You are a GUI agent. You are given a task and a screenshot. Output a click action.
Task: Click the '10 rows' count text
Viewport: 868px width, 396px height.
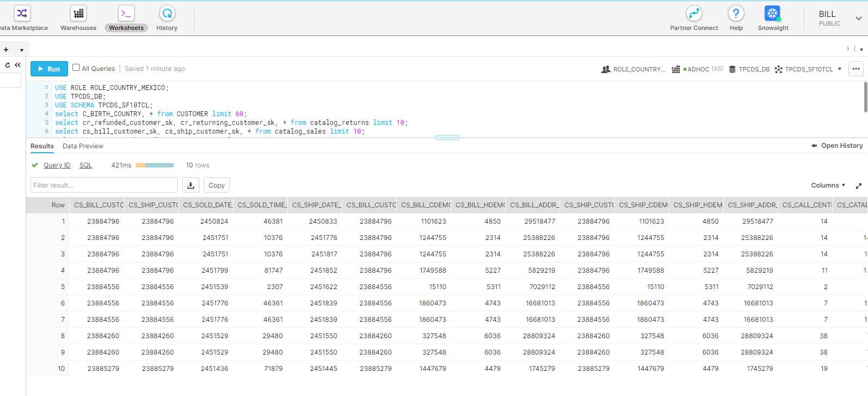tap(198, 165)
